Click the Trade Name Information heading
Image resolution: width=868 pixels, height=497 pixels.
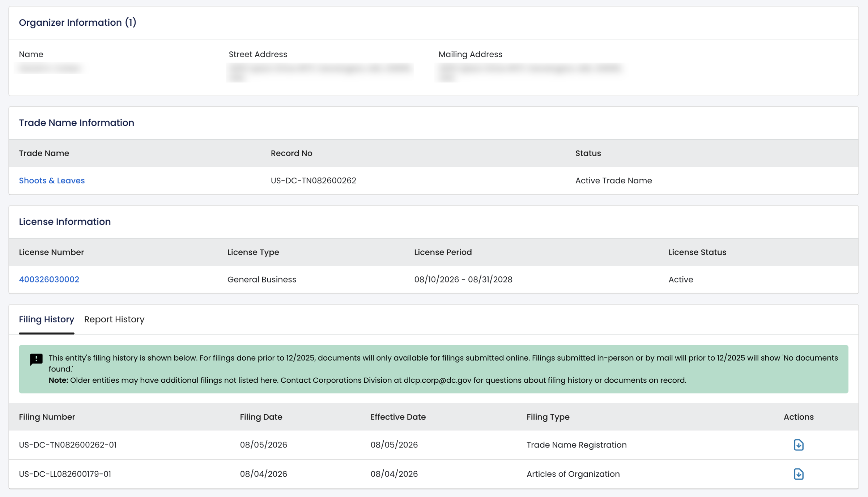[x=77, y=123]
